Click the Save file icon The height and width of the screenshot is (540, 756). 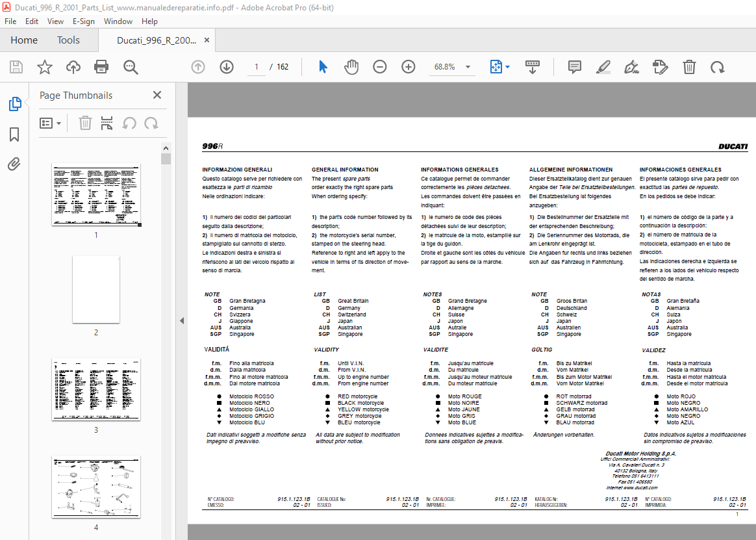coord(16,66)
